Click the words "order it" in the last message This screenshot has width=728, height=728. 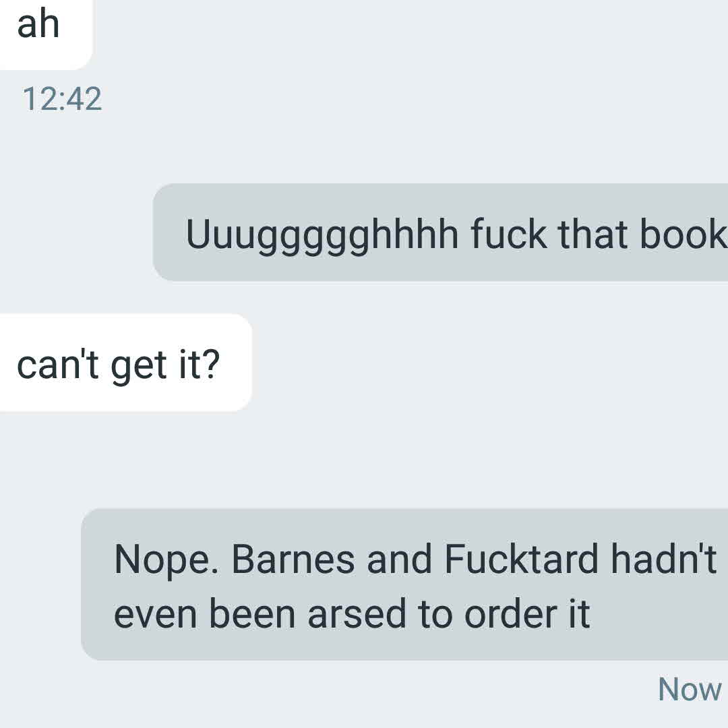527,614
